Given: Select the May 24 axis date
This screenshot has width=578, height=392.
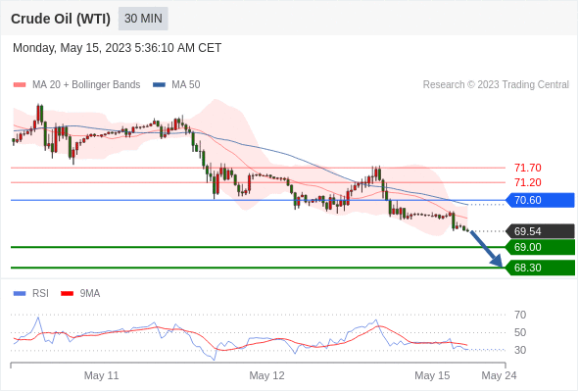Looking at the screenshot, I should pos(499,375).
